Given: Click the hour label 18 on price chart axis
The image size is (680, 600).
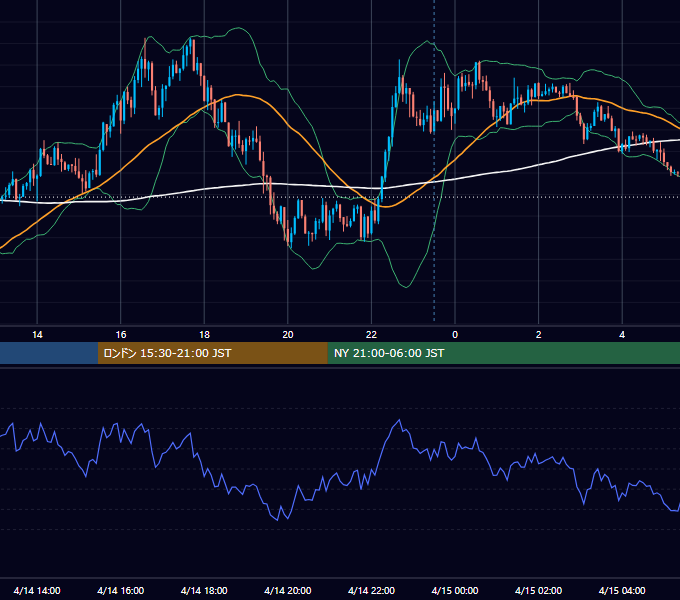Looking at the screenshot, I should [204, 334].
